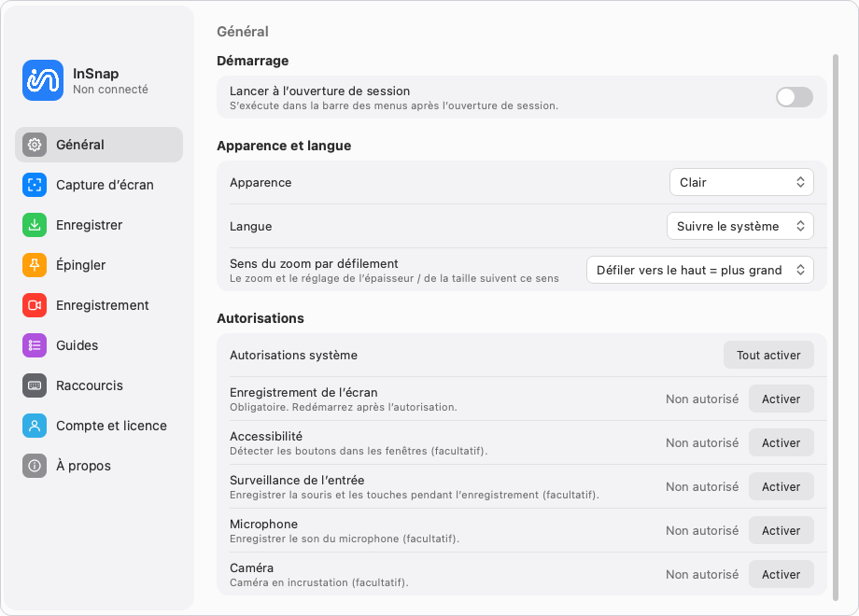Click the Autorisations section heading

coord(261,318)
